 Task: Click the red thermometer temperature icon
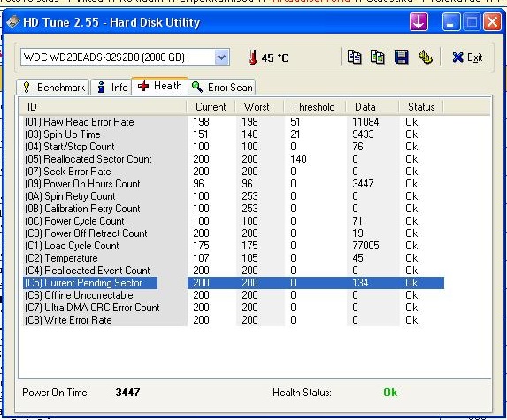pos(253,57)
